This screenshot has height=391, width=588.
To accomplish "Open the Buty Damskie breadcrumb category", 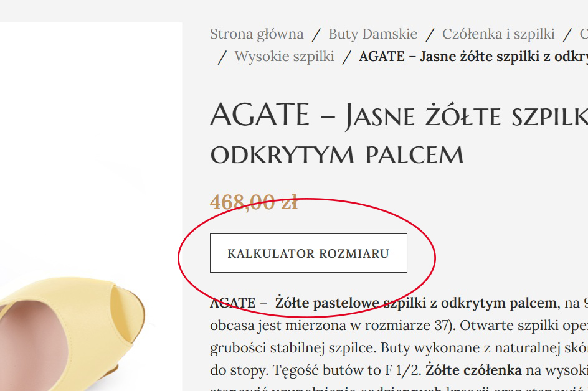I will click(x=372, y=34).
